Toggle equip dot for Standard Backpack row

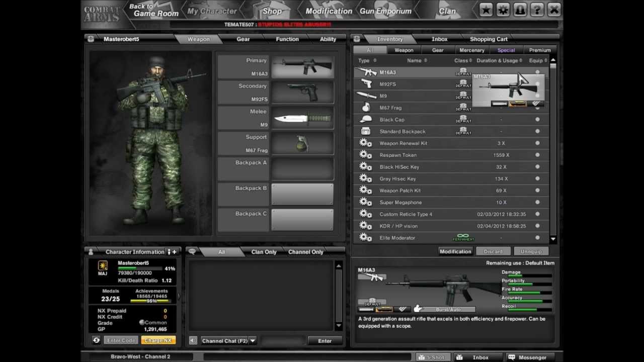(x=537, y=131)
